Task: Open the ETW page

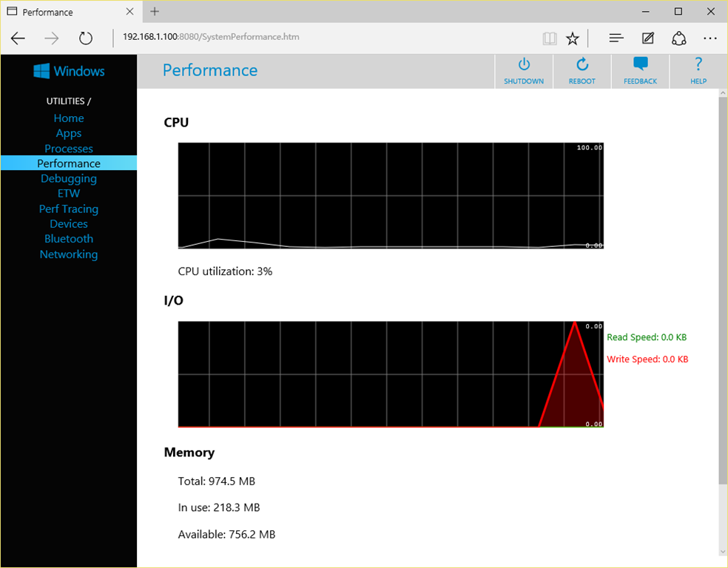Action: click(x=69, y=194)
